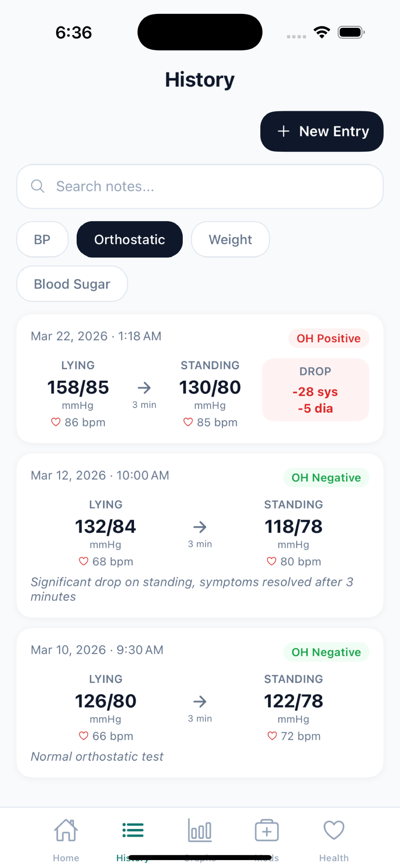Enable the Weight filter chip

click(230, 239)
